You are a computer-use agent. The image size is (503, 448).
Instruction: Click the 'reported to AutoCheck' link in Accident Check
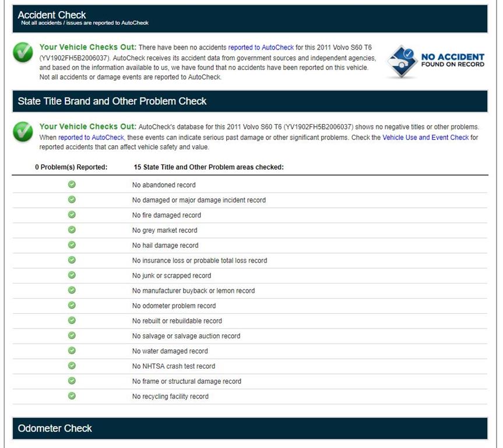(x=261, y=47)
